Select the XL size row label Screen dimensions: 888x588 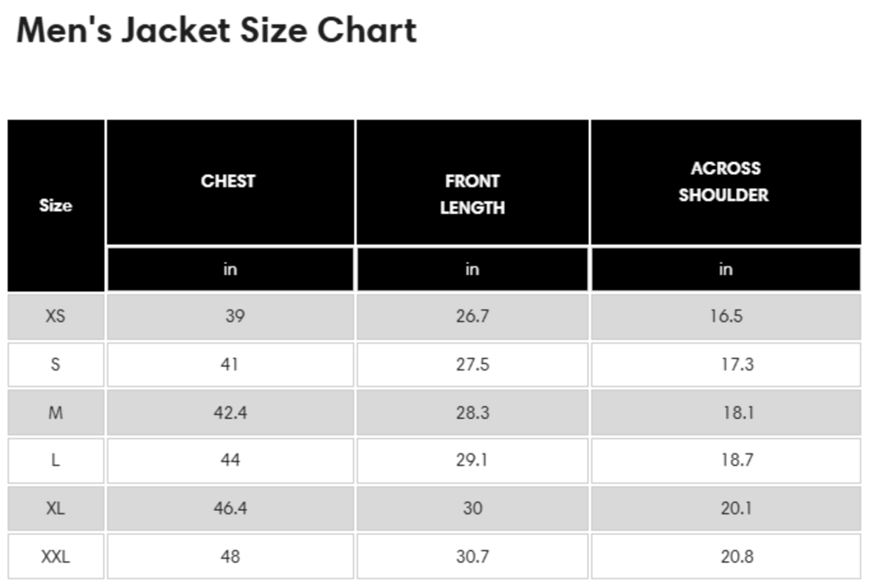tap(55, 508)
